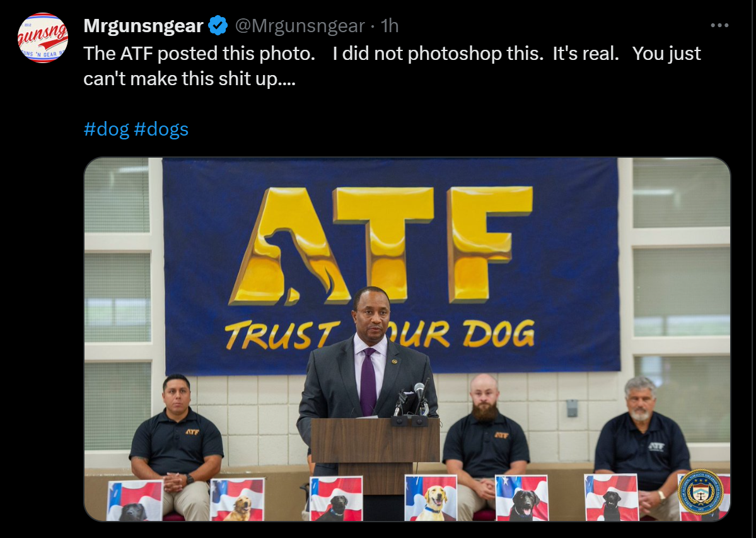Click the Trust Your Dog slogan in photo
The image size is (756, 538).
point(379,334)
